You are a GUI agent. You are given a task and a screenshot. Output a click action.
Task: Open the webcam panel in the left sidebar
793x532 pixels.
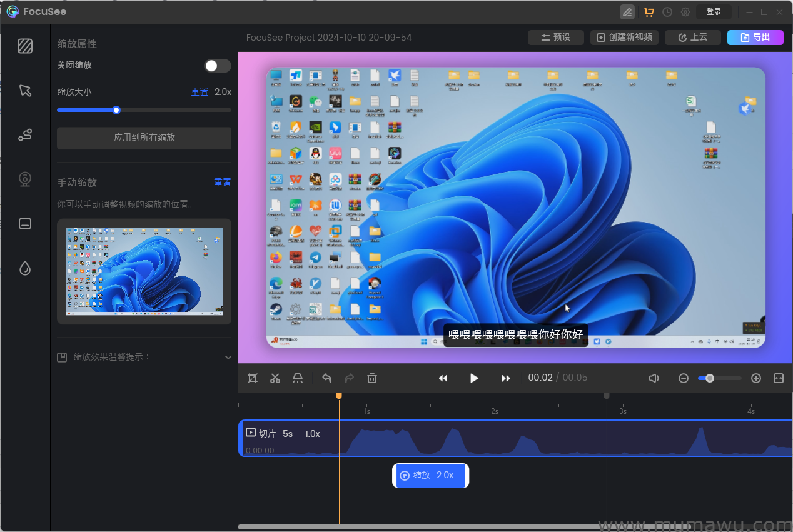(25, 179)
